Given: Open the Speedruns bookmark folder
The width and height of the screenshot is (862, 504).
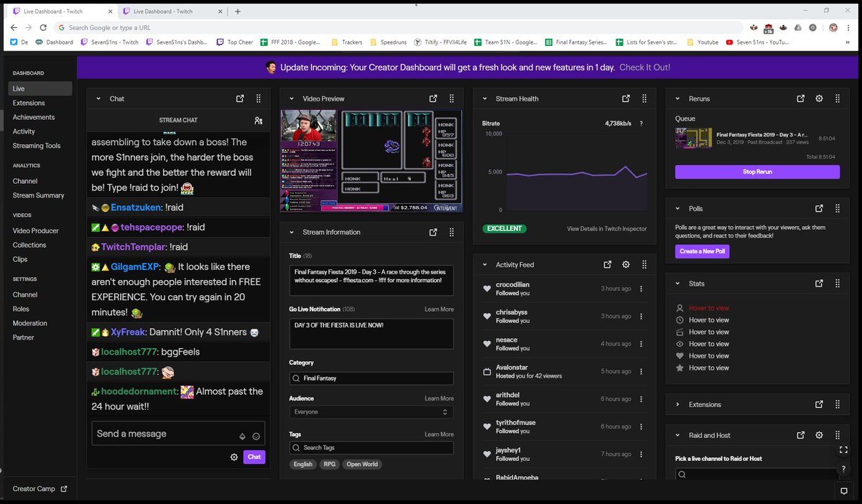Looking at the screenshot, I should pos(389,42).
